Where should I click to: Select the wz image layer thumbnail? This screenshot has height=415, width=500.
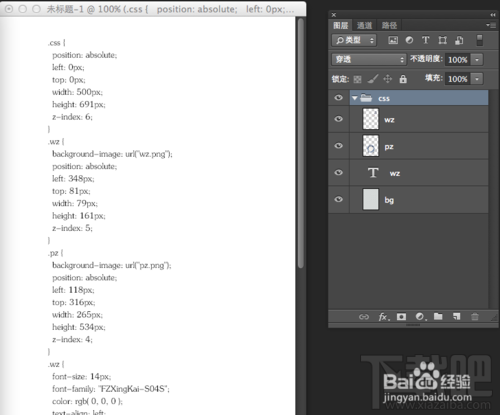point(371,119)
